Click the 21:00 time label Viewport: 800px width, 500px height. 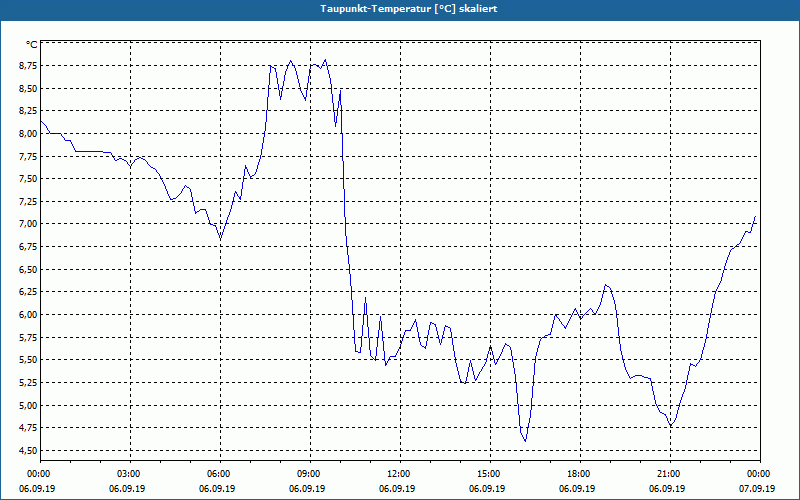[669, 474]
